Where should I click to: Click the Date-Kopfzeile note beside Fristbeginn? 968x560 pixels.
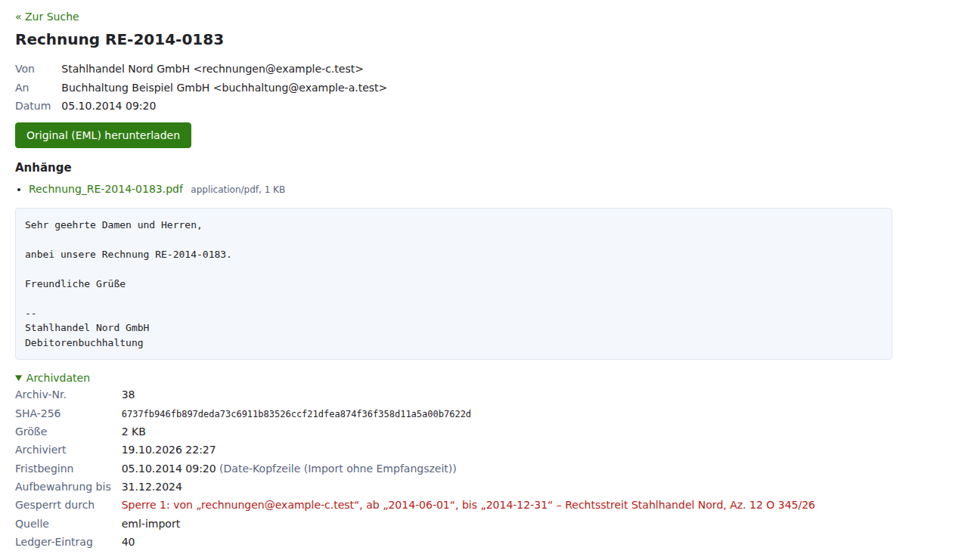338,469
